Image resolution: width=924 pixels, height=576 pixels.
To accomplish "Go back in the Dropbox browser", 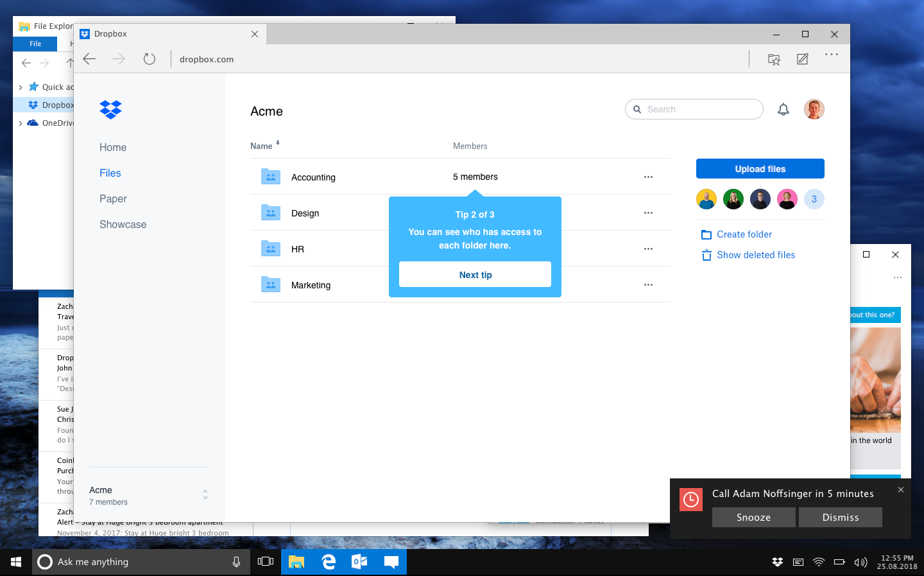I will coord(89,59).
